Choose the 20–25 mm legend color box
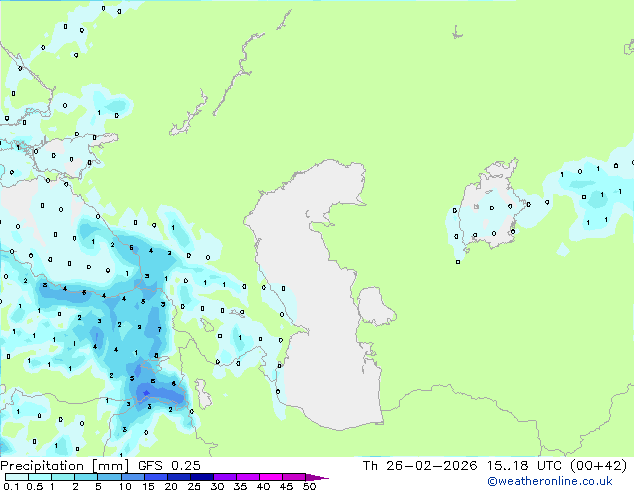Viewport: 634px width, 490px height. [178, 477]
